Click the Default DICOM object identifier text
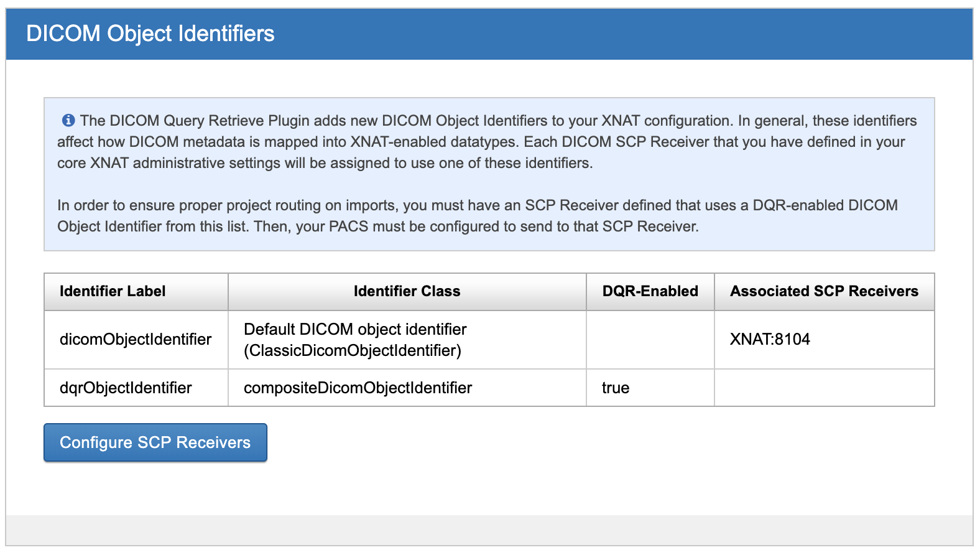980x555 pixels. (x=355, y=329)
